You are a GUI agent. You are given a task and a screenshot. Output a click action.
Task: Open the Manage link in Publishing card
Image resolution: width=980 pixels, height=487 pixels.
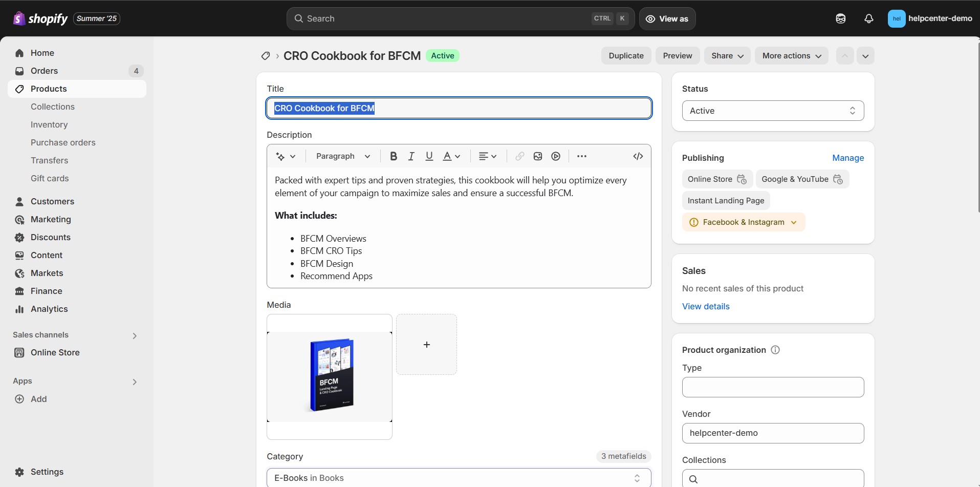pos(847,158)
